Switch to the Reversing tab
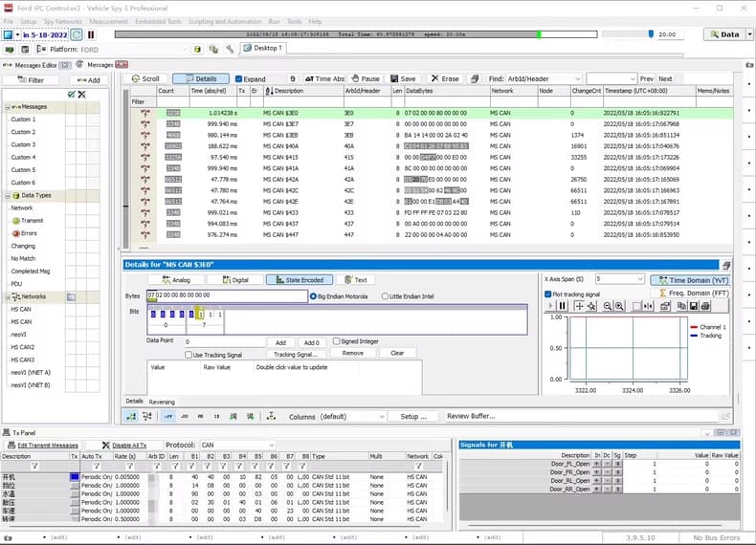The height and width of the screenshot is (545, 756). pyautogui.click(x=161, y=402)
